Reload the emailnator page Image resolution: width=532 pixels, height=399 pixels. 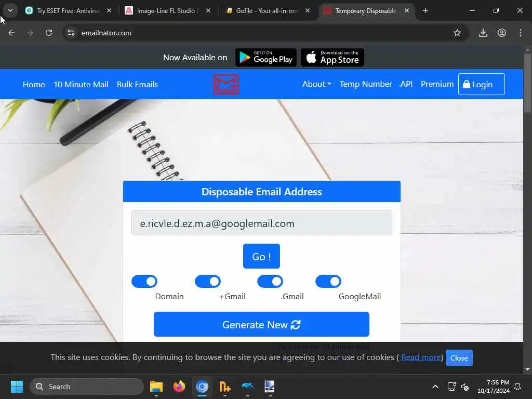click(x=49, y=33)
